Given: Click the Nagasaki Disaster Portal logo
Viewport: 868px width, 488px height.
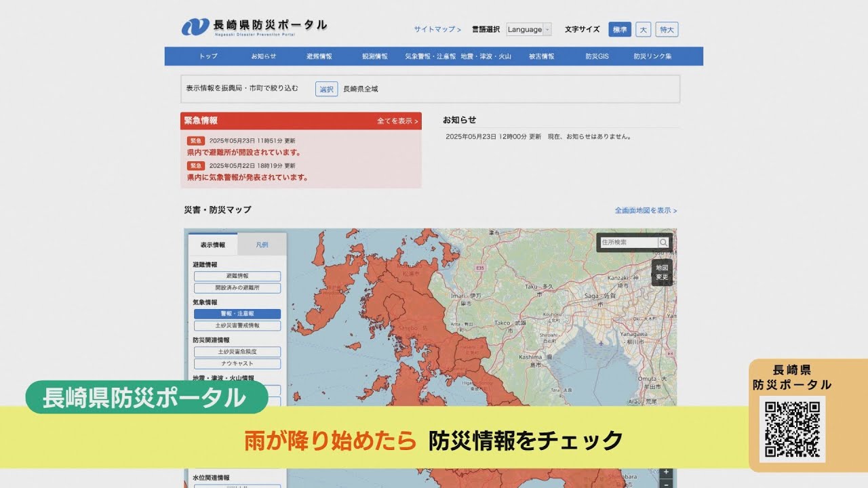Looking at the screenshot, I should (x=254, y=27).
